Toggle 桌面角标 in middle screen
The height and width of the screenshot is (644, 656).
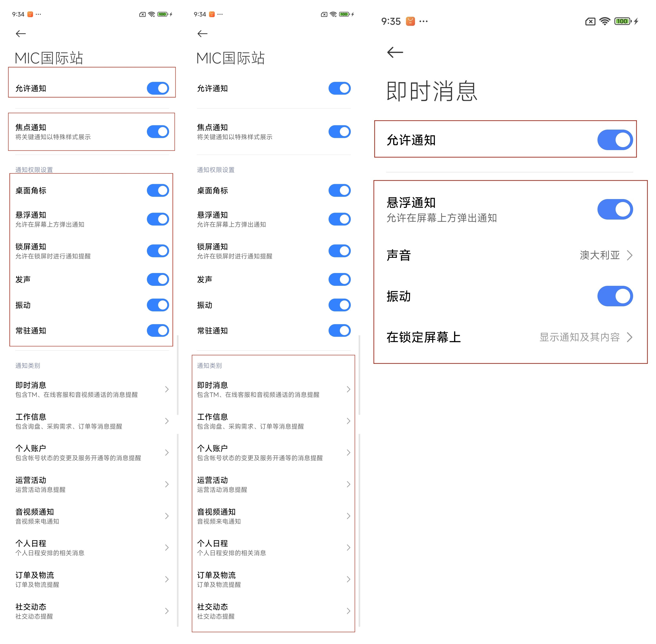tap(339, 191)
